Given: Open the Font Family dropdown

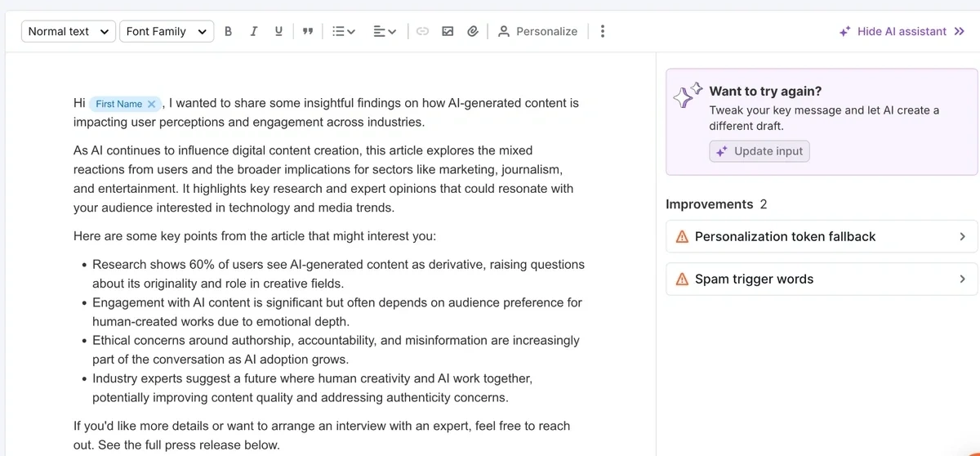Looking at the screenshot, I should (167, 31).
